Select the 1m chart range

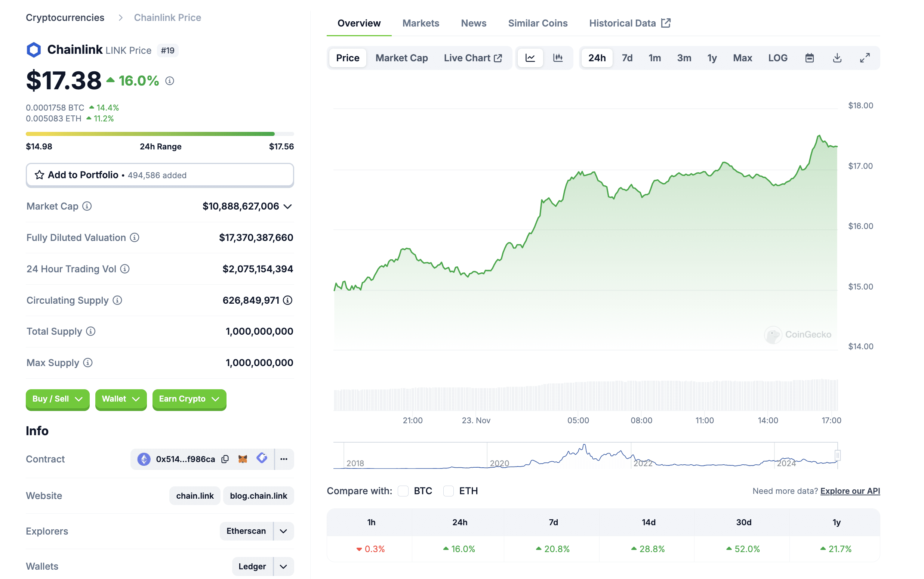tap(655, 58)
